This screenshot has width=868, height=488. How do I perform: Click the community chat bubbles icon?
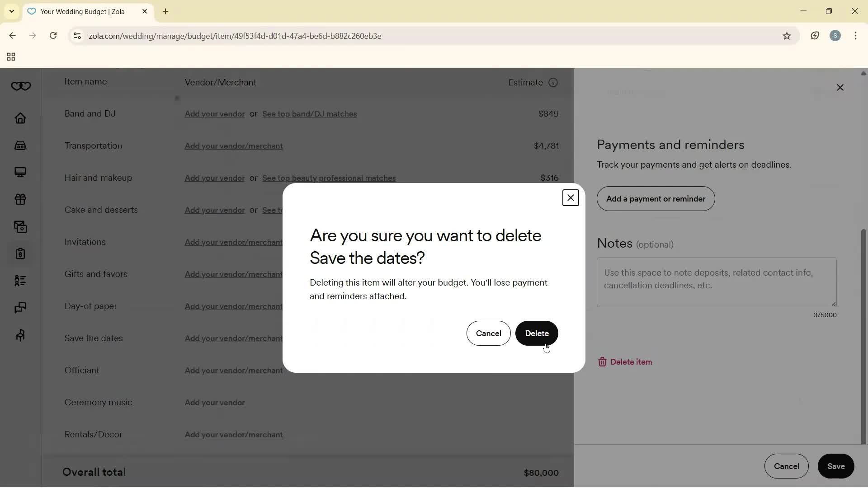point(20,308)
